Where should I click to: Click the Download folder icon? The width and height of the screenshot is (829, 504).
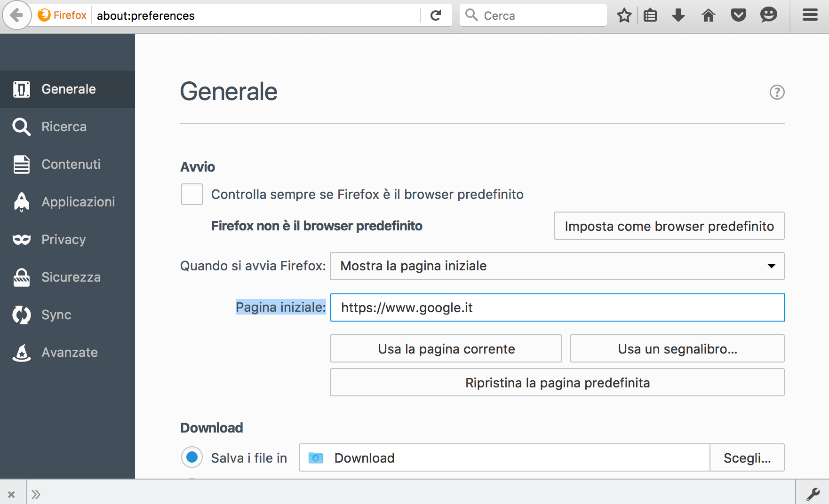pyautogui.click(x=316, y=457)
